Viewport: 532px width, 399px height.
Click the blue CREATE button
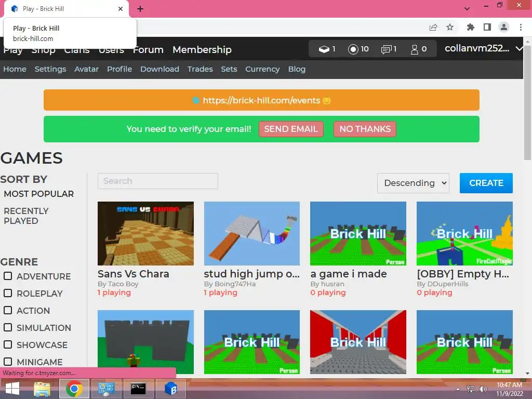(486, 183)
